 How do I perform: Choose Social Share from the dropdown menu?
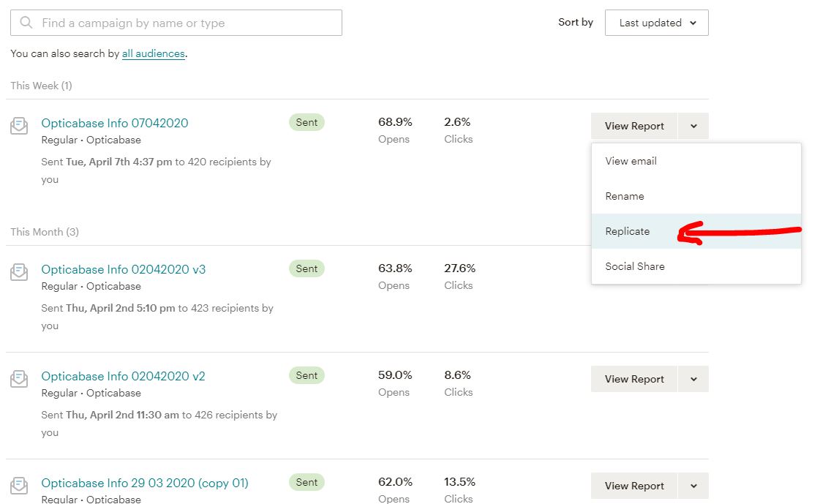point(635,266)
